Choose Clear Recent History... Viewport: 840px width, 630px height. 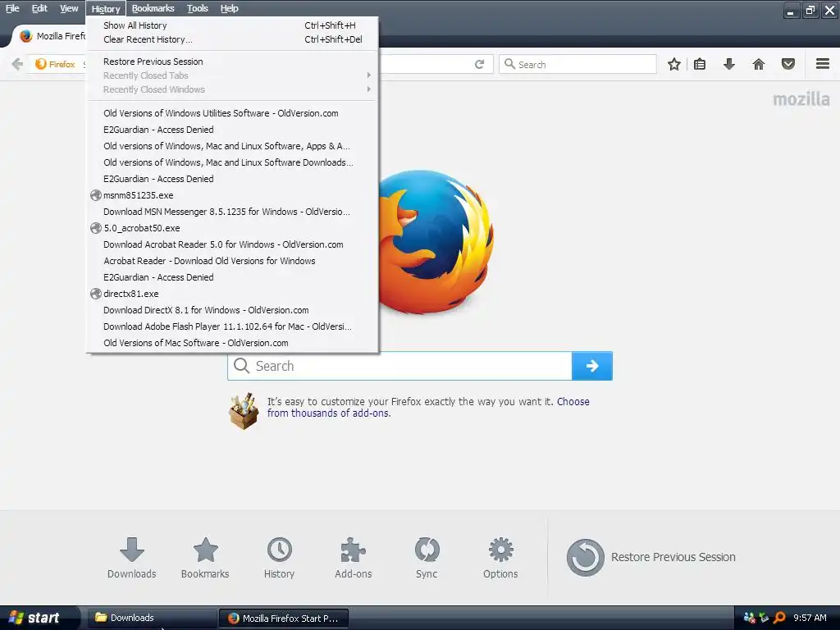[x=232, y=39]
